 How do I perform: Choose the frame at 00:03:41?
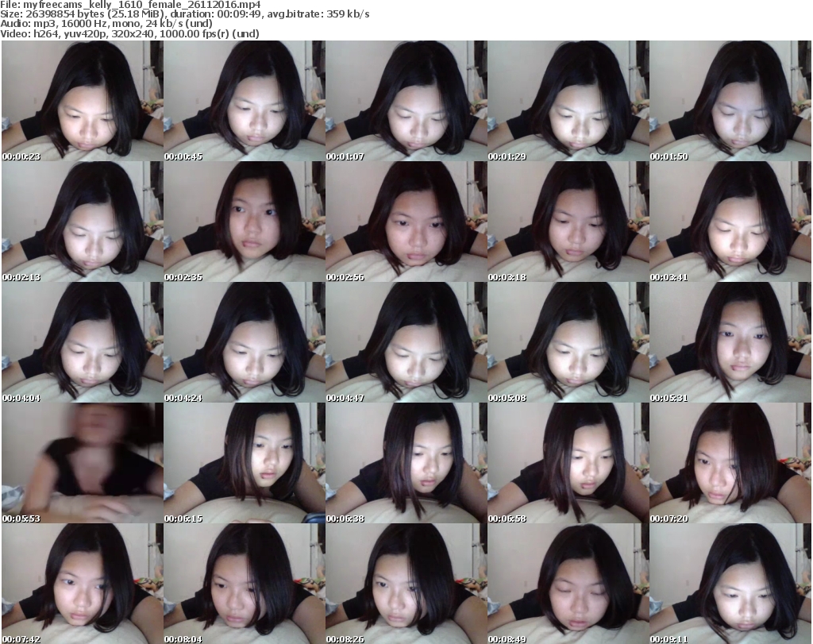tap(730, 222)
